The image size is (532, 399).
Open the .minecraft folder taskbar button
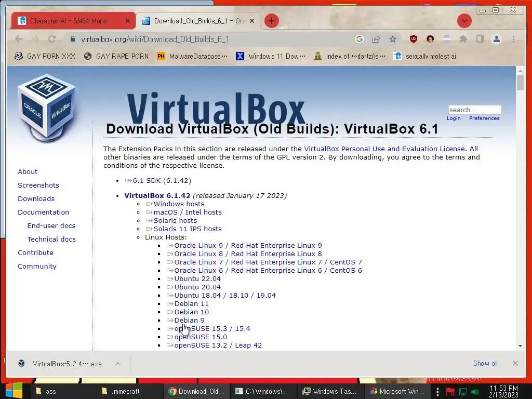click(x=129, y=392)
